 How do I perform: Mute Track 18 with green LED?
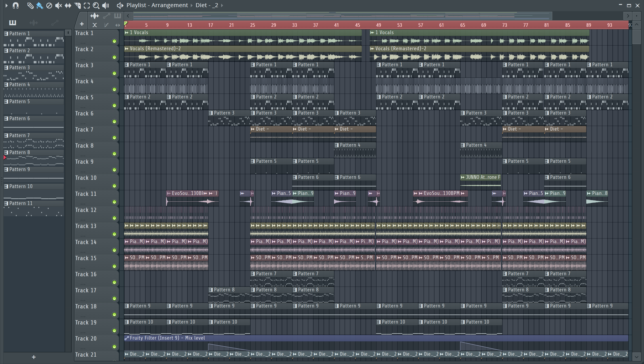[114, 314]
